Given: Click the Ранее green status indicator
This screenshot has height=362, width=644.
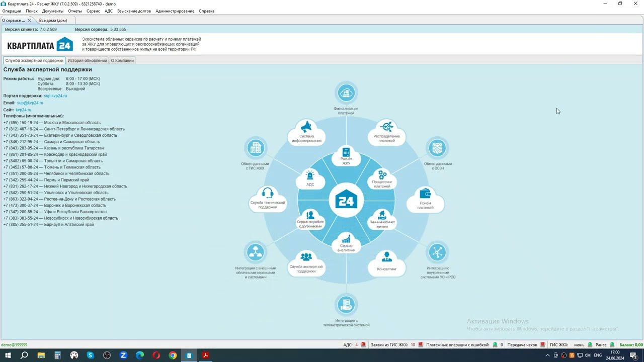Looking at the screenshot, I should coord(612,345).
